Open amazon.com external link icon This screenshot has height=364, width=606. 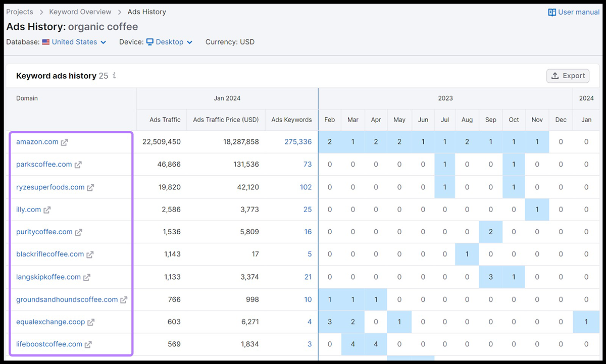[64, 142]
